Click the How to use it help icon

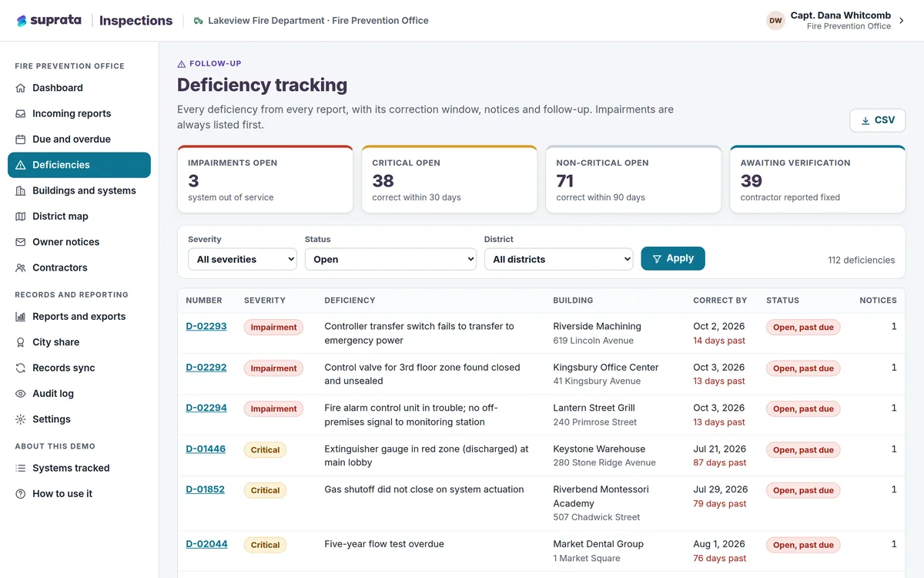21,494
